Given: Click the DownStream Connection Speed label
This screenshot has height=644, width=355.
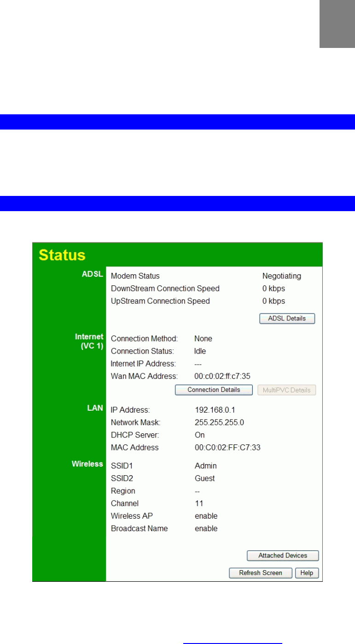Looking at the screenshot, I should click(x=165, y=289).
